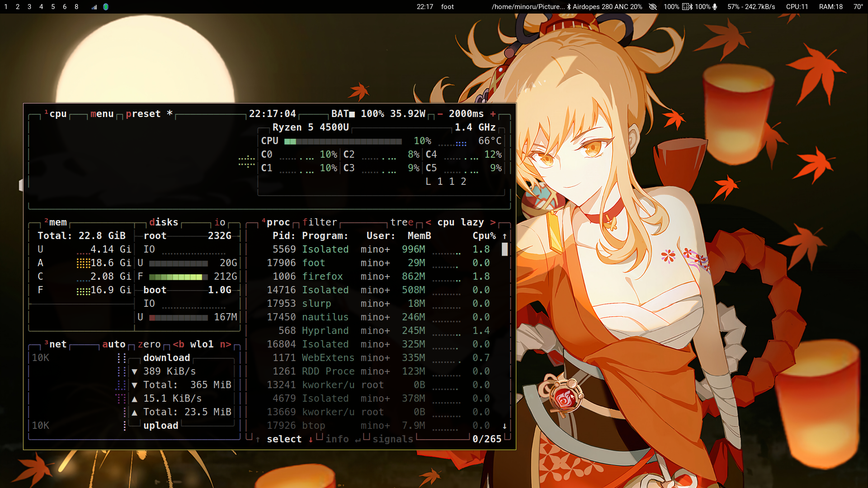Click the cpu lazy sorting label
The height and width of the screenshot is (488, 868).
(x=460, y=222)
